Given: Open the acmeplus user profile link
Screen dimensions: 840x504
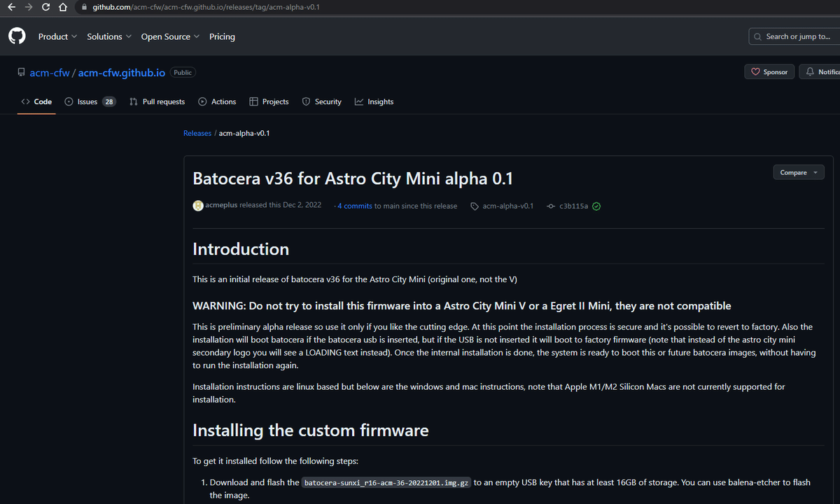Looking at the screenshot, I should (x=222, y=206).
